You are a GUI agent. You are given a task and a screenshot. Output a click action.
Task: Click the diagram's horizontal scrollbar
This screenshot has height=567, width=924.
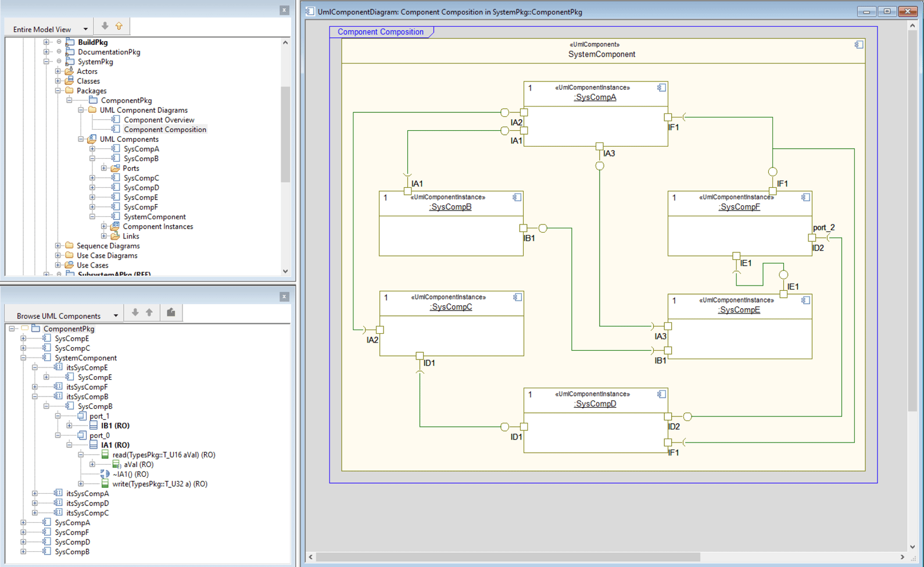click(x=508, y=557)
